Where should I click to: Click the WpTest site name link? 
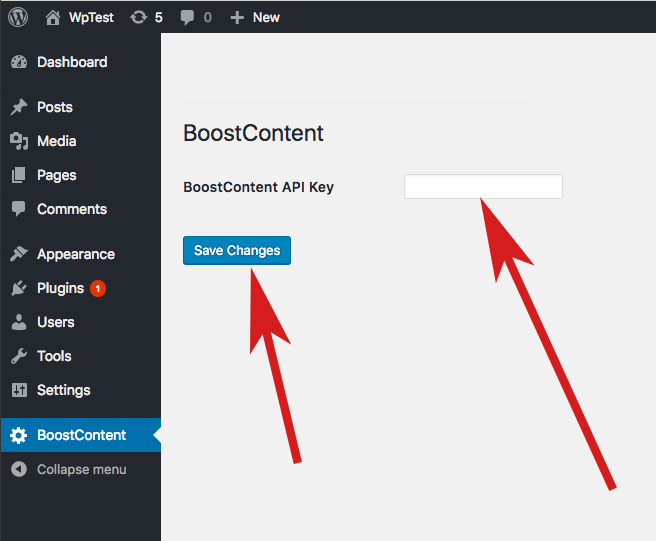click(91, 17)
